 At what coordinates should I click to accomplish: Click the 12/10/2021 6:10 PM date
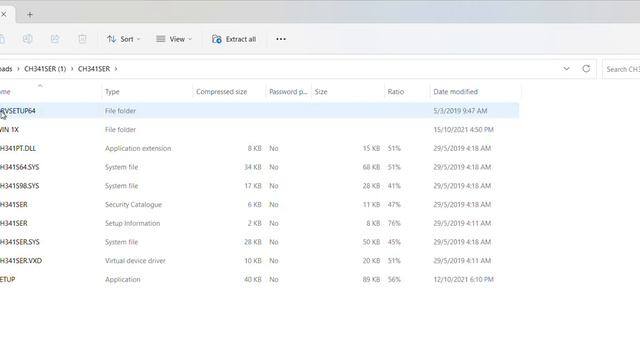(x=463, y=280)
